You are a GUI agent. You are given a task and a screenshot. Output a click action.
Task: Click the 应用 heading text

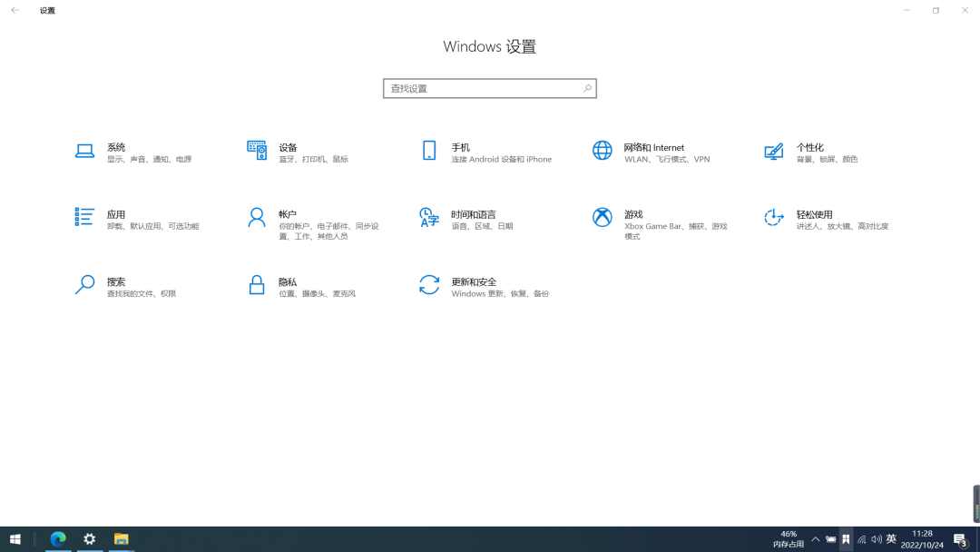[116, 214]
